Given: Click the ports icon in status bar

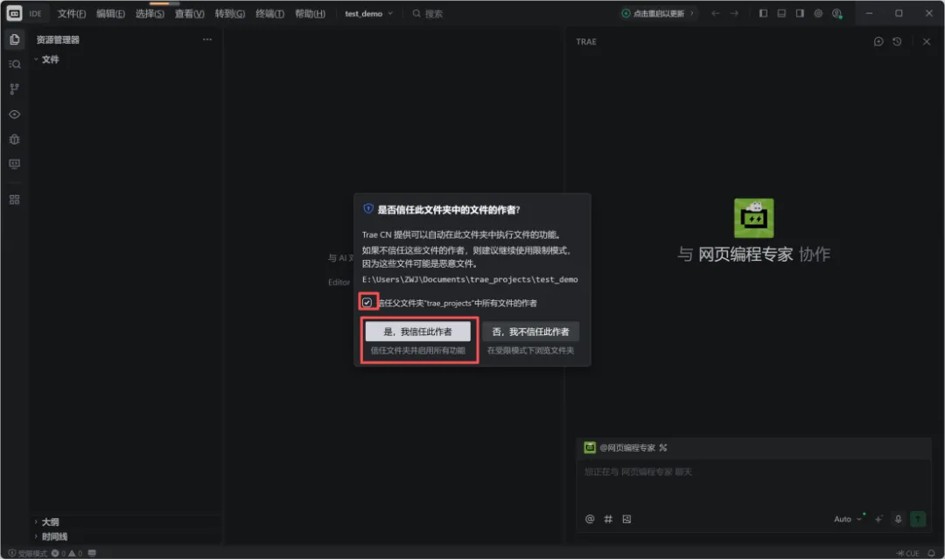Looking at the screenshot, I should (x=92, y=553).
